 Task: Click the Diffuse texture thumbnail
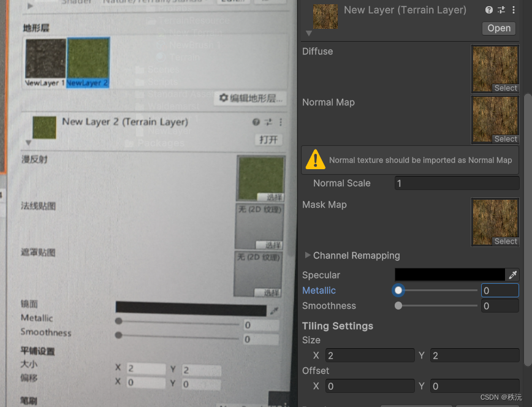[x=495, y=69]
